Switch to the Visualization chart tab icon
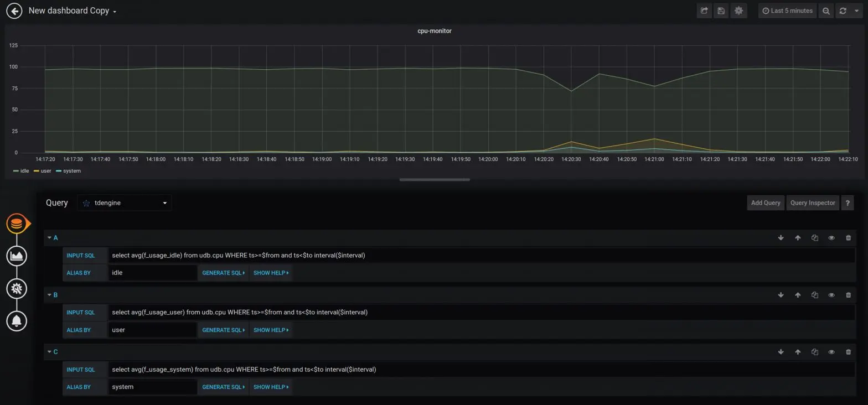The width and height of the screenshot is (868, 405). 17,256
